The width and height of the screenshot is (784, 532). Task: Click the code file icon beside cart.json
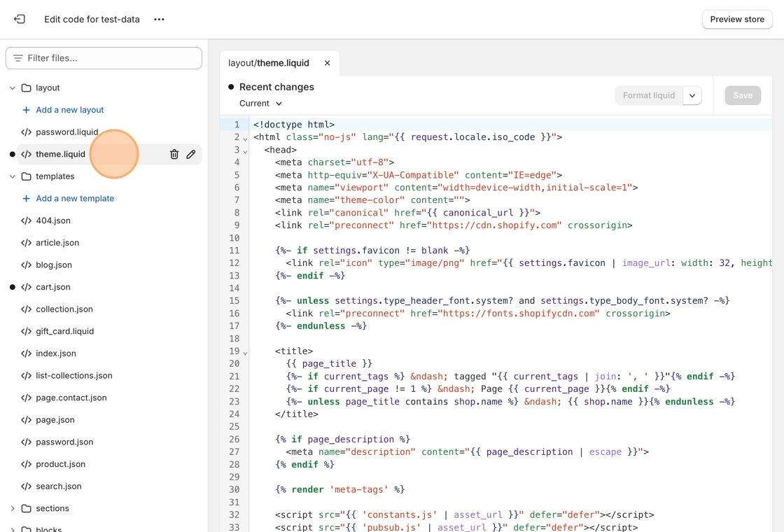[26, 287]
